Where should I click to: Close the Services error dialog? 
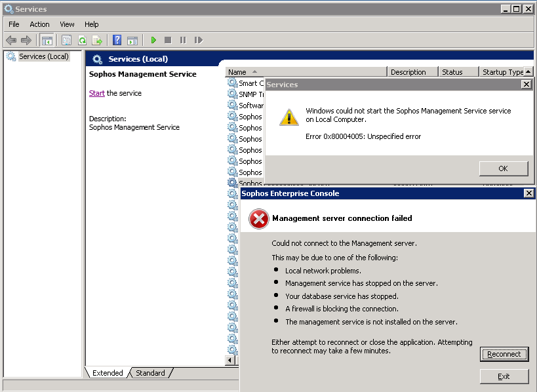pos(526,84)
